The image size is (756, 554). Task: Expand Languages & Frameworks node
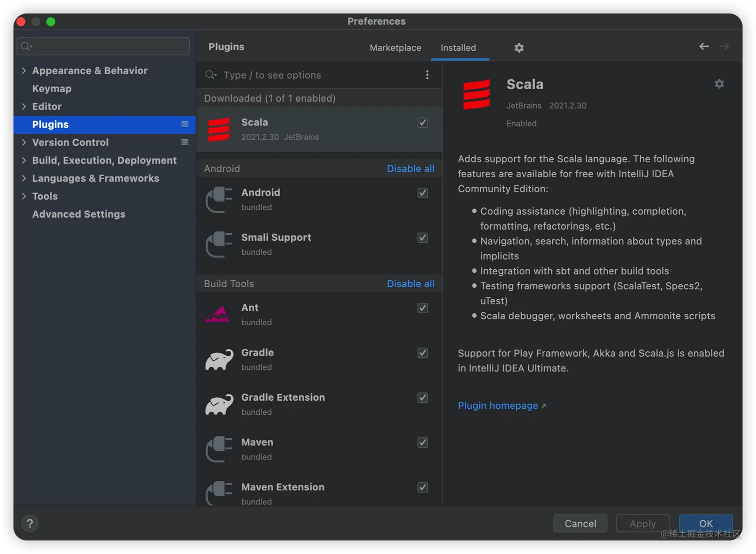(23, 179)
